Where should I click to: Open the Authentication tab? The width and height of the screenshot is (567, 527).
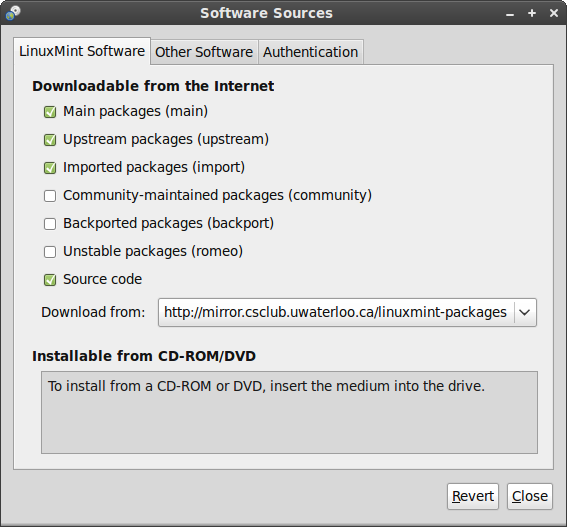311,52
